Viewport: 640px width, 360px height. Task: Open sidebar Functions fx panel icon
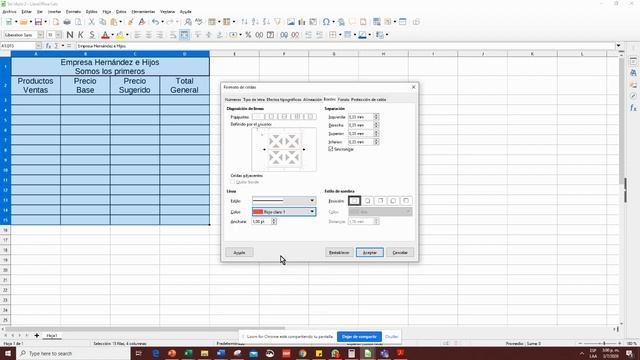633,108
